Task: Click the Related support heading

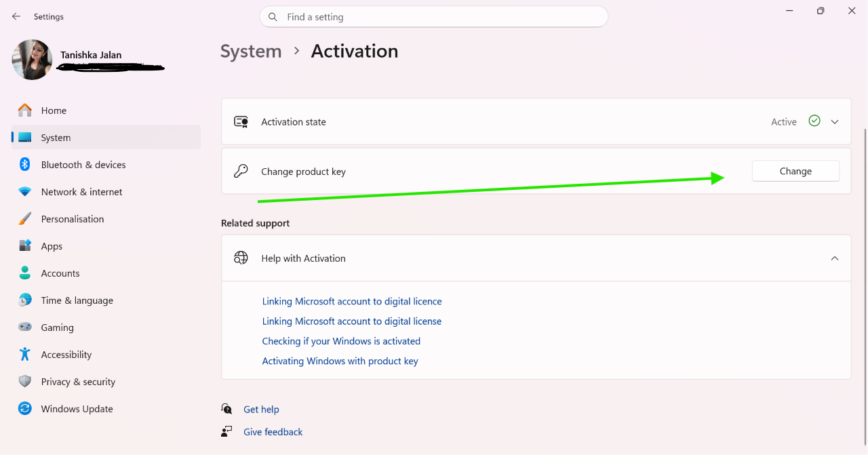Action: [x=255, y=223]
